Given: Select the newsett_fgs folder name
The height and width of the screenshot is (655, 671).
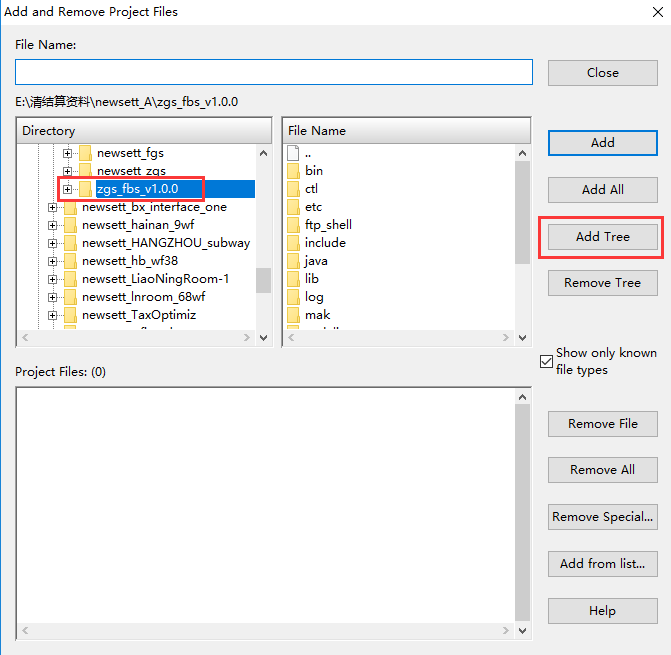Looking at the screenshot, I should pos(131,153).
